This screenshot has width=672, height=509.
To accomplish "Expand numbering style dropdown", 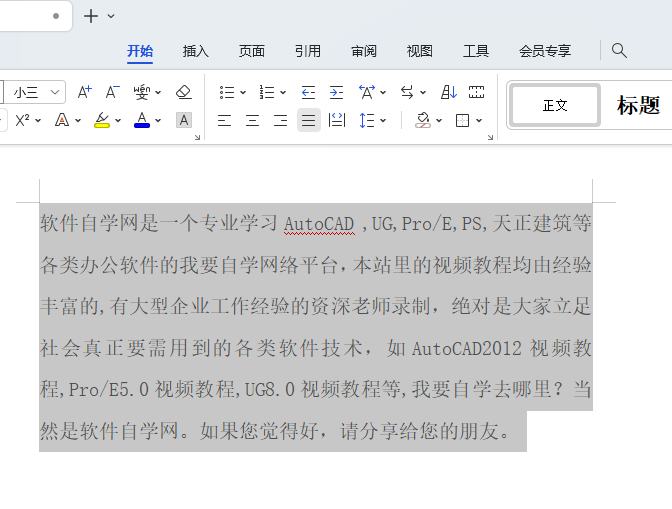I will click(283, 92).
